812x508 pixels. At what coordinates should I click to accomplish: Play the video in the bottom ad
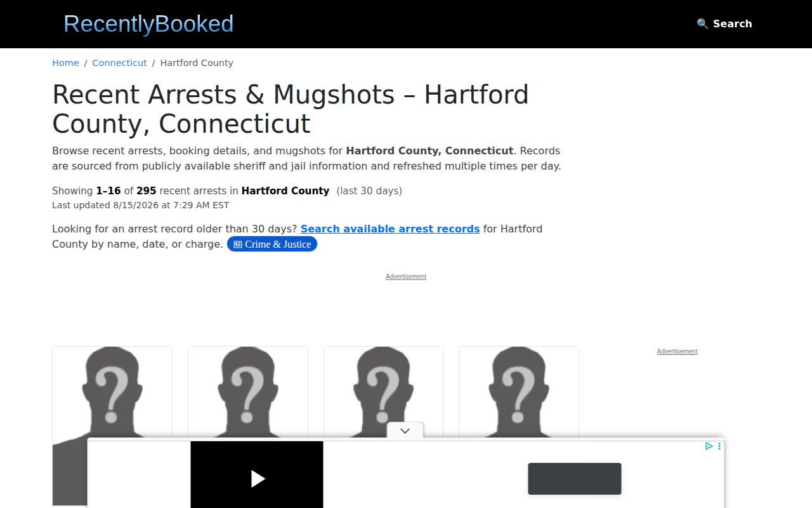point(257,478)
